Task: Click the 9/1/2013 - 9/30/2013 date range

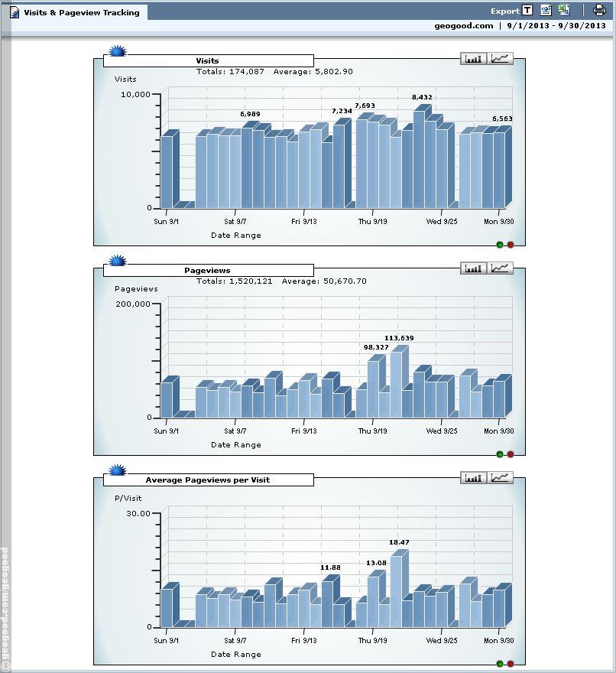Action: pos(556,25)
